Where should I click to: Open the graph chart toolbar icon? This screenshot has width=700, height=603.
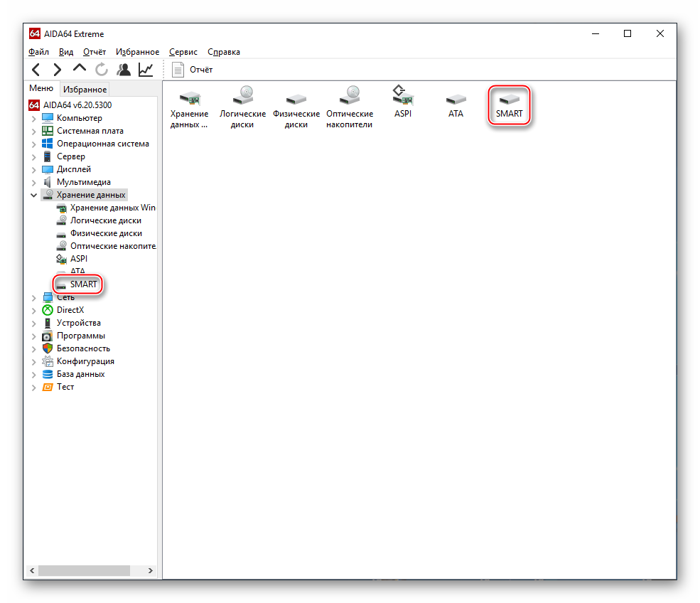point(146,70)
